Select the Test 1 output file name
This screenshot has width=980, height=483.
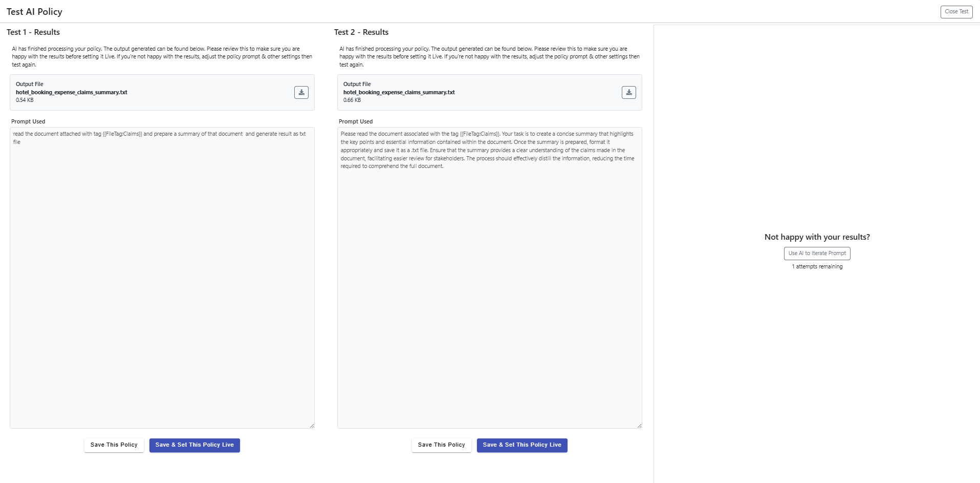click(x=71, y=92)
